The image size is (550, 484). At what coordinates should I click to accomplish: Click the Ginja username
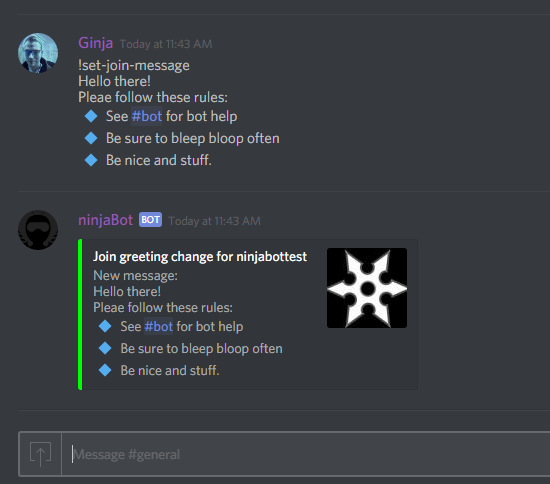click(x=95, y=43)
